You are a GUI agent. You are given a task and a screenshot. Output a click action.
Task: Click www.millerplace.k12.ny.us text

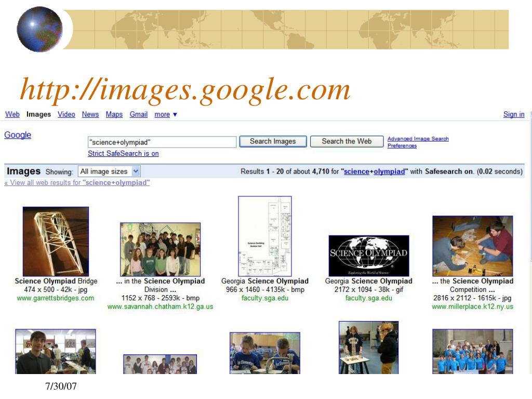[473, 307]
